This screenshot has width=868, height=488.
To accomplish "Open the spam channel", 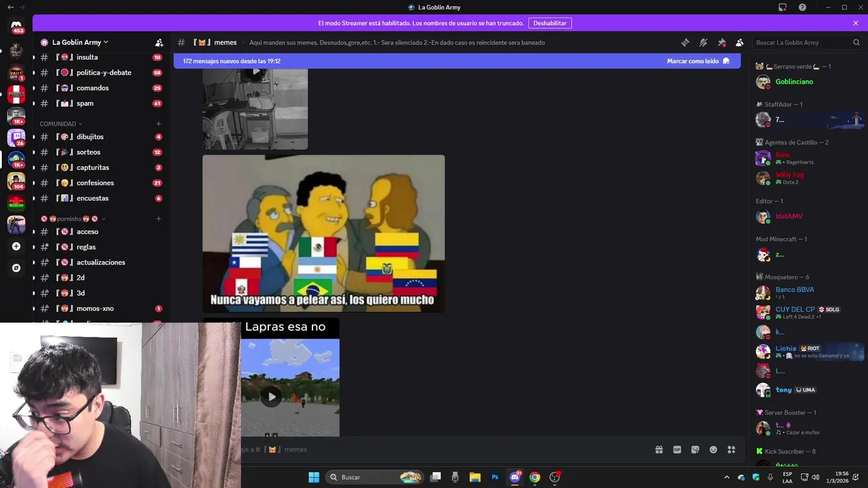I will pos(101,104).
